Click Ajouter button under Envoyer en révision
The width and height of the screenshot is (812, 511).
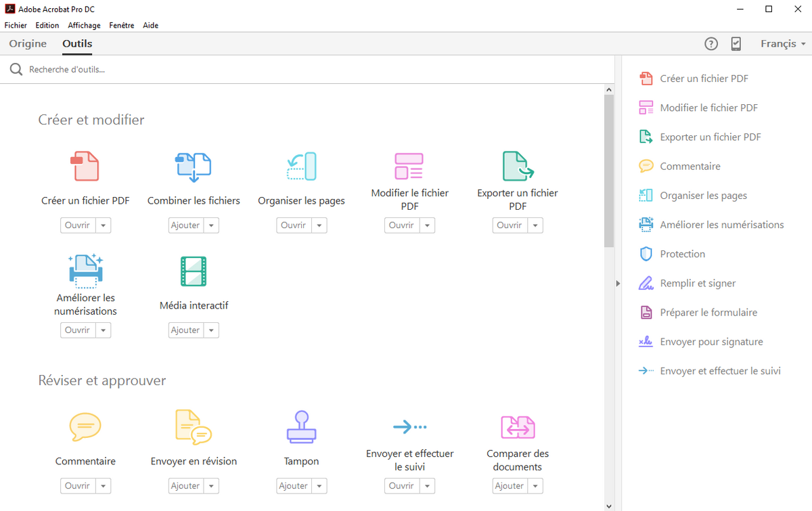(x=186, y=486)
